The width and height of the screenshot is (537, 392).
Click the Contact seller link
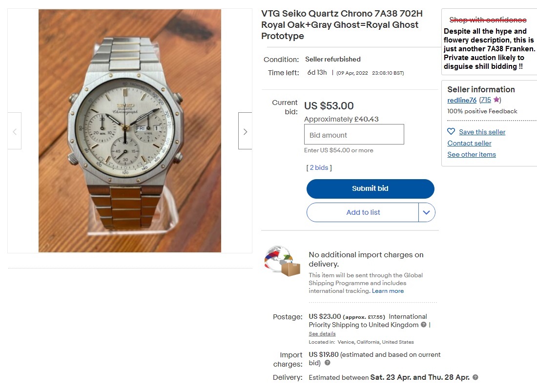tap(469, 143)
